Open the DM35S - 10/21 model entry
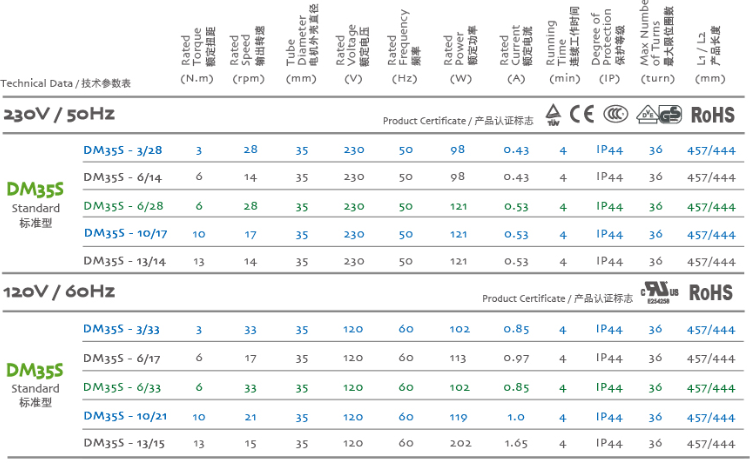Screen dimensions: 750x470 125,416
